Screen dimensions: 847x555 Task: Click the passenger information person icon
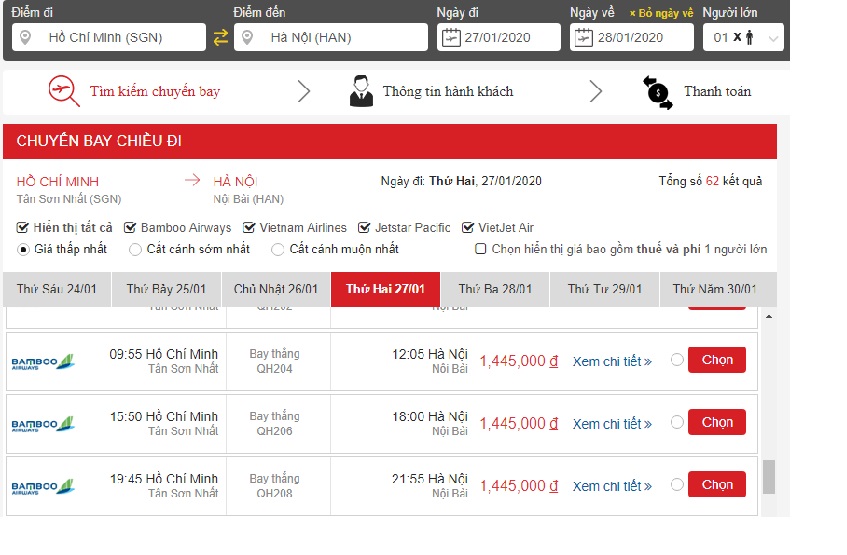point(361,91)
